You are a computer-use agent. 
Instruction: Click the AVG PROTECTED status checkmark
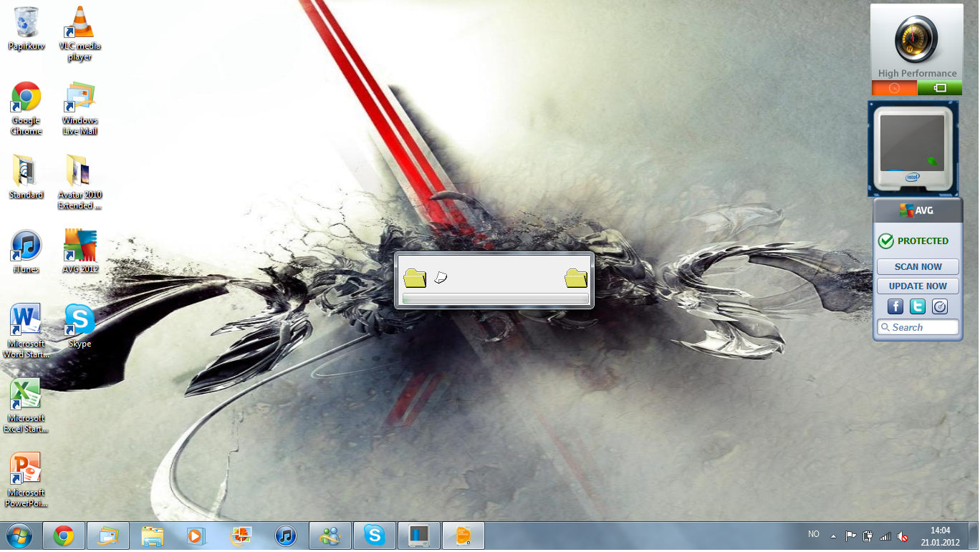tap(886, 241)
